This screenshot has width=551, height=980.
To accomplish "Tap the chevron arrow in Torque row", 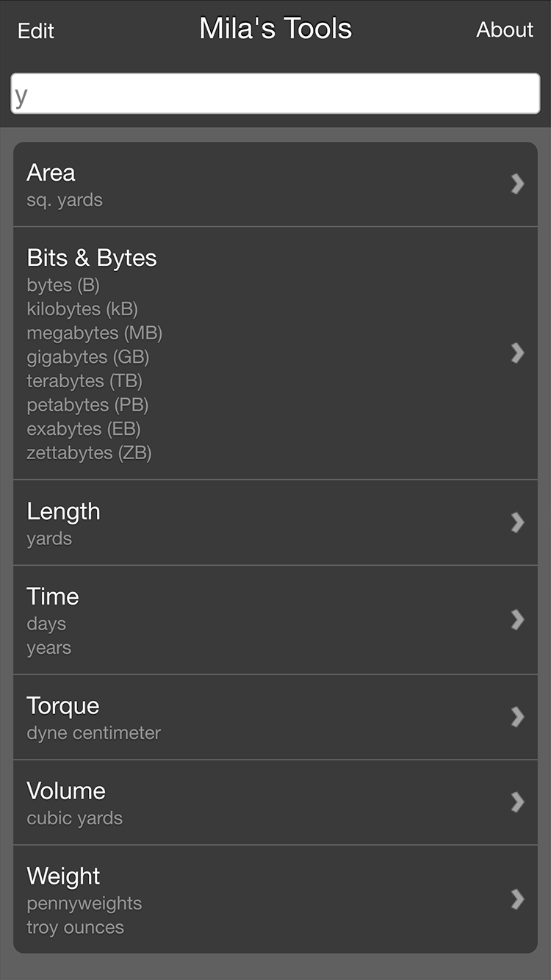I will point(518,717).
